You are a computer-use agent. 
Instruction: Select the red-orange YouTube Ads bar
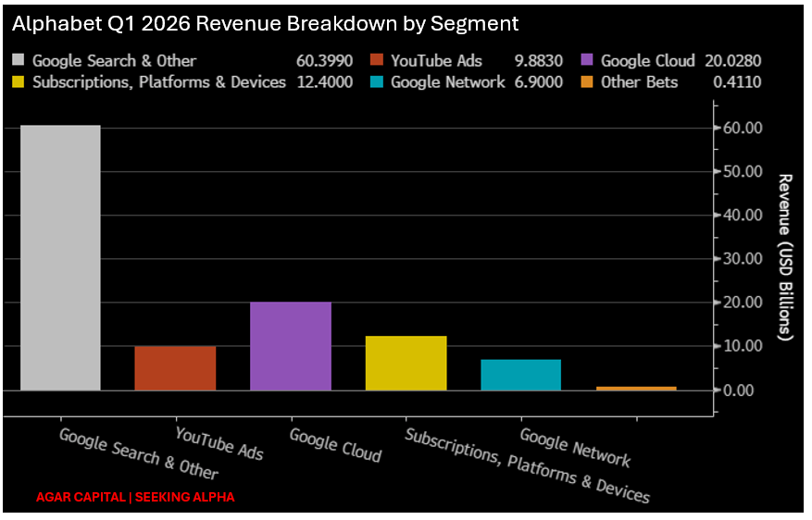[x=176, y=368]
